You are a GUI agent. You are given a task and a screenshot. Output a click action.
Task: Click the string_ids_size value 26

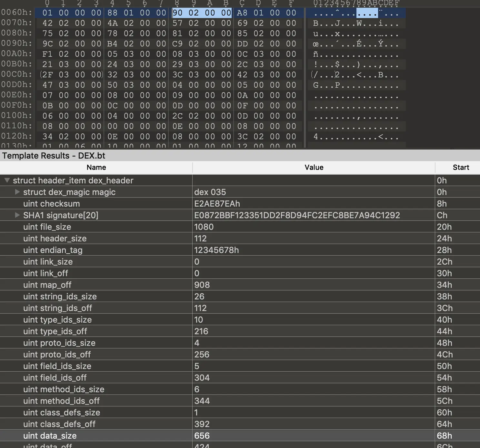(199, 297)
